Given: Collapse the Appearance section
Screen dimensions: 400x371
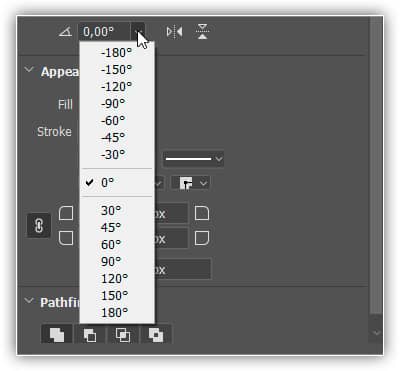Looking at the screenshot, I should [x=29, y=70].
